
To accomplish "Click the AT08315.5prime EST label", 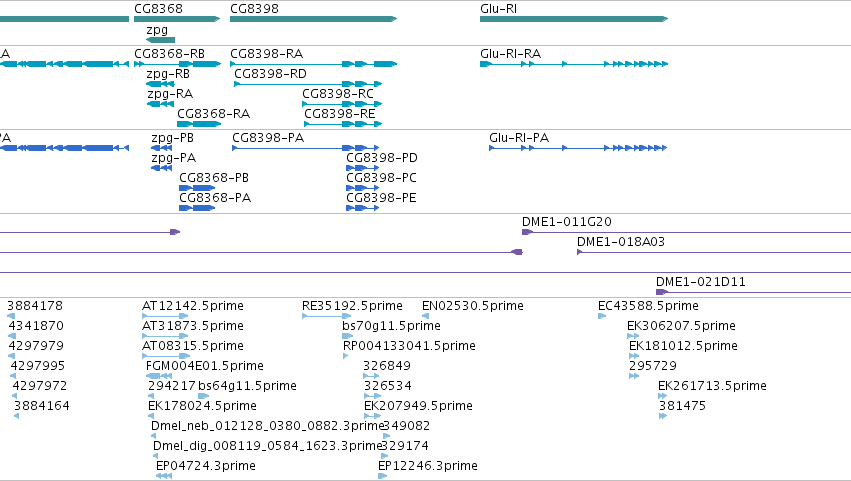I will [193, 346].
